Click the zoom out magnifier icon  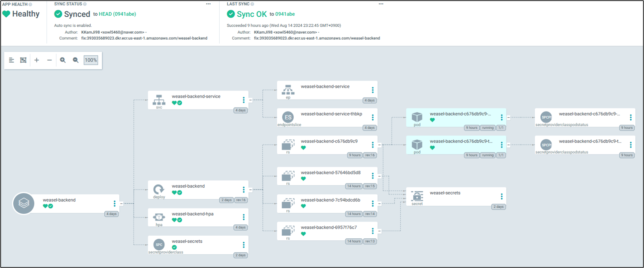pyautogui.click(x=76, y=60)
